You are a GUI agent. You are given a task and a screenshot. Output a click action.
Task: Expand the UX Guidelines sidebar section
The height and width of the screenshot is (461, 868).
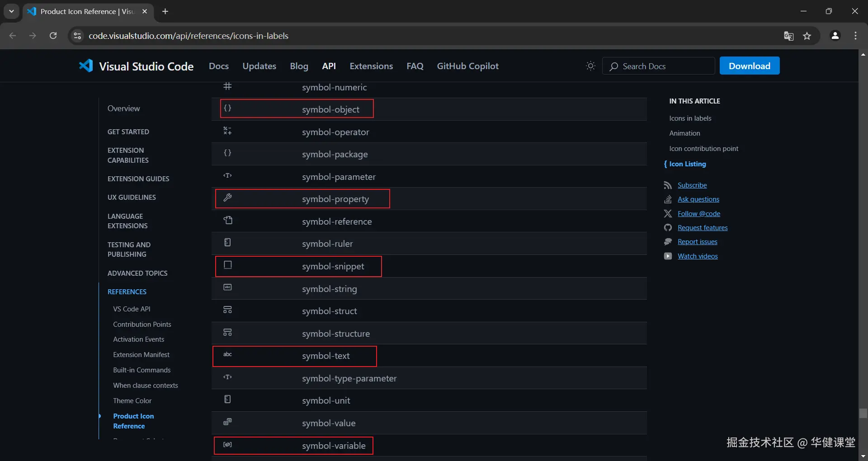point(132,198)
